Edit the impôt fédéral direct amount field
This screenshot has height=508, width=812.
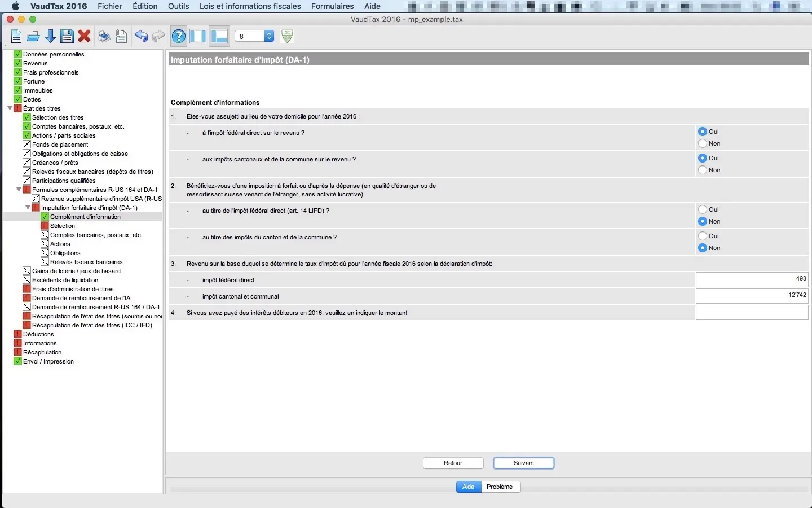(x=752, y=279)
